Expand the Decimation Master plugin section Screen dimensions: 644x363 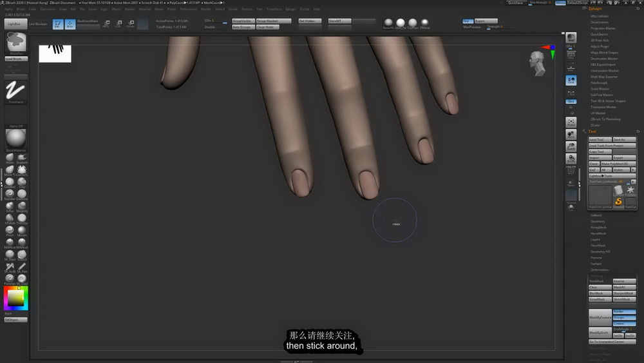[x=604, y=59]
